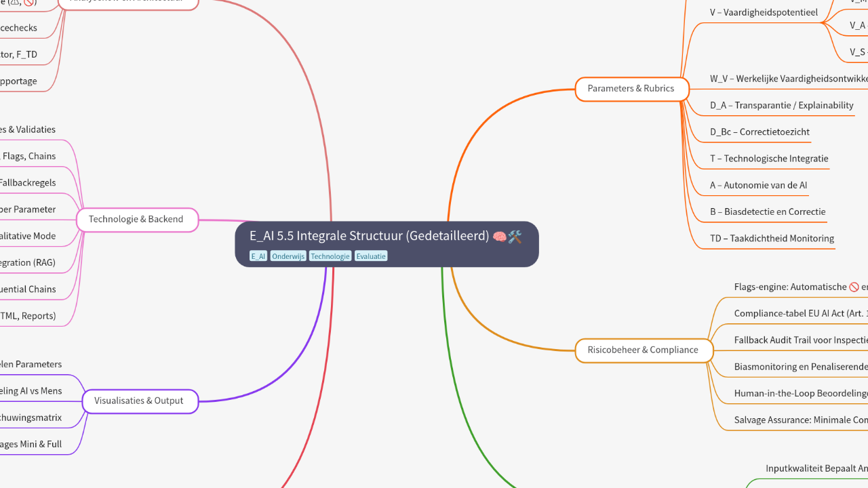
Task: Select the 'uential Chains' item
Action: pyautogui.click(x=28, y=289)
